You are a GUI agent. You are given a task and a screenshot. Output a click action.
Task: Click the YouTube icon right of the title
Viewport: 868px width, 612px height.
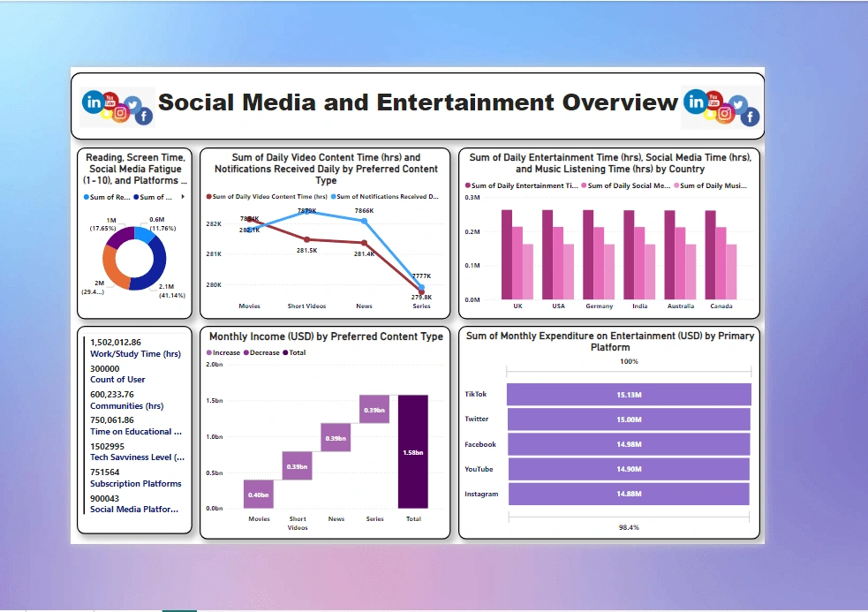point(713,101)
